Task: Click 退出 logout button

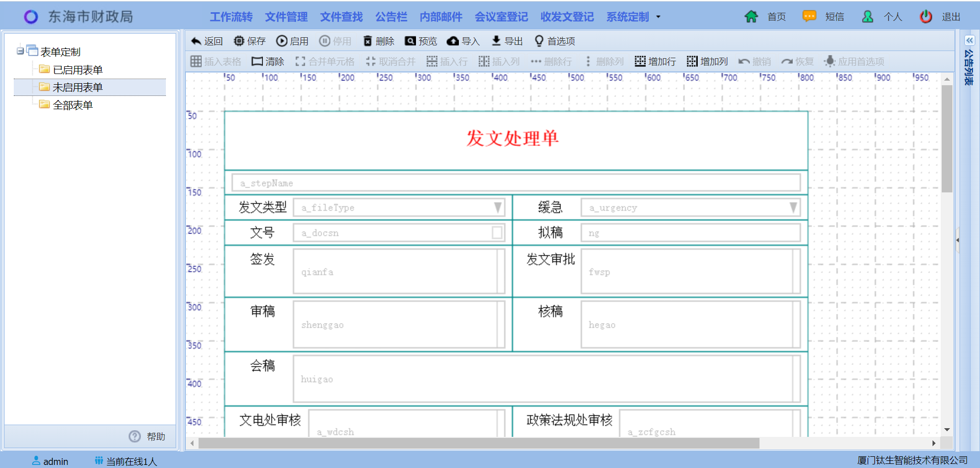Action: [x=940, y=17]
